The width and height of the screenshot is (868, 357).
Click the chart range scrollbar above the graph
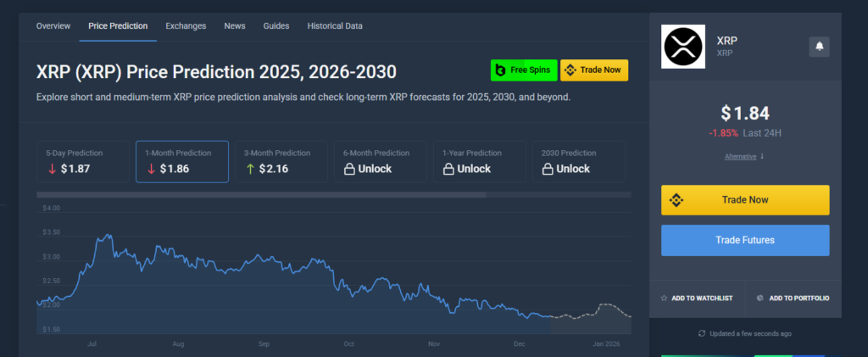[261, 195]
